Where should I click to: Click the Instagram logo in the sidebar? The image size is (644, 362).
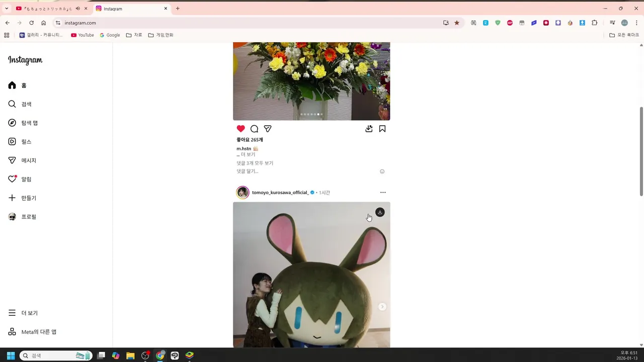pos(25,60)
